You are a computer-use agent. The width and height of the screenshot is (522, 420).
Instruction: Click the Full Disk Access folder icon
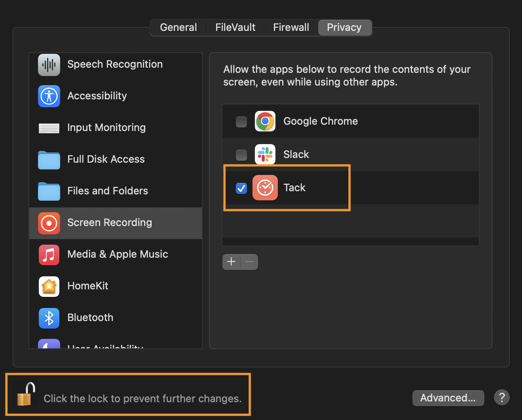coord(49,160)
